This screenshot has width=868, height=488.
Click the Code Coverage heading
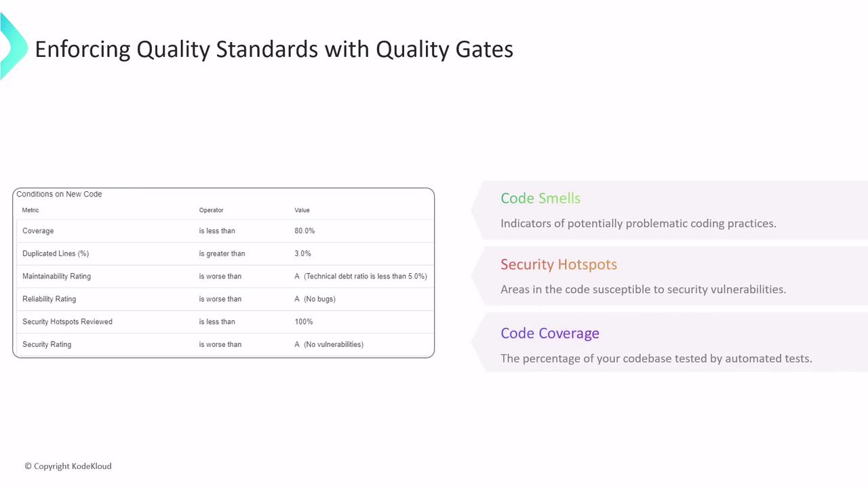(x=550, y=333)
